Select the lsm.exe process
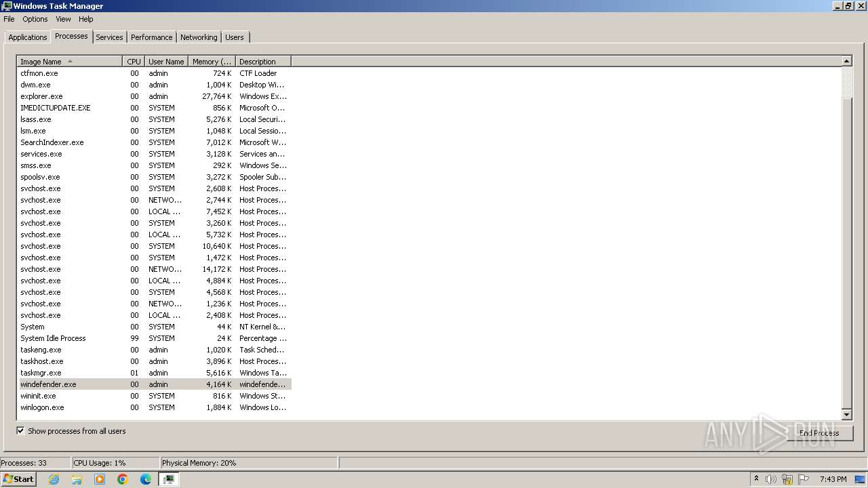Screen dimensions: 868x488 coord(154,131)
